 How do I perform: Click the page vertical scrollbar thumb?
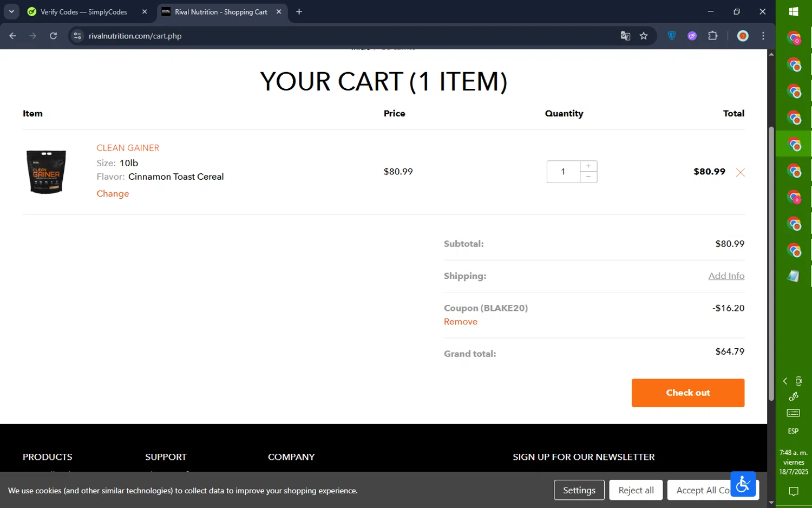pos(771,263)
